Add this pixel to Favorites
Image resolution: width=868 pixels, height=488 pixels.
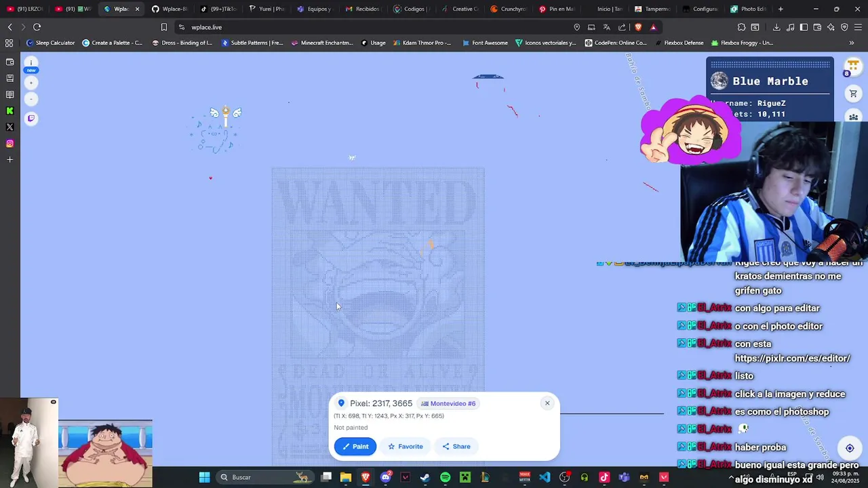tap(405, 447)
